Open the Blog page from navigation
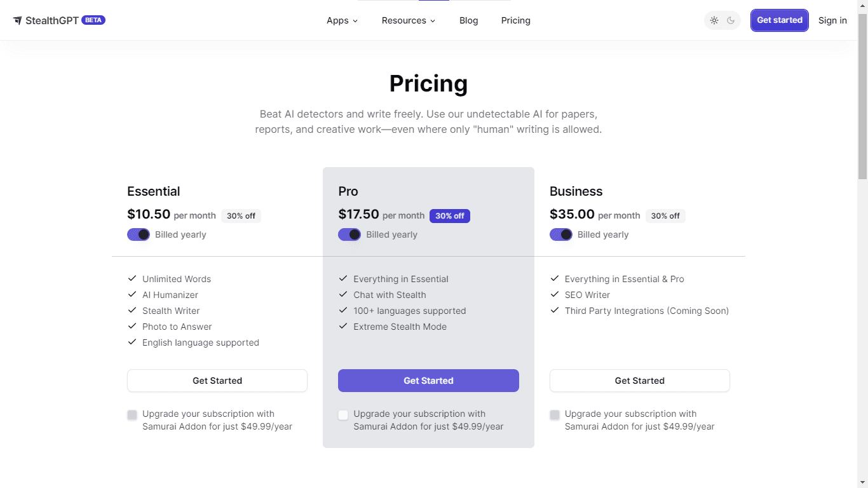The height and width of the screenshot is (488, 868). point(468,20)
